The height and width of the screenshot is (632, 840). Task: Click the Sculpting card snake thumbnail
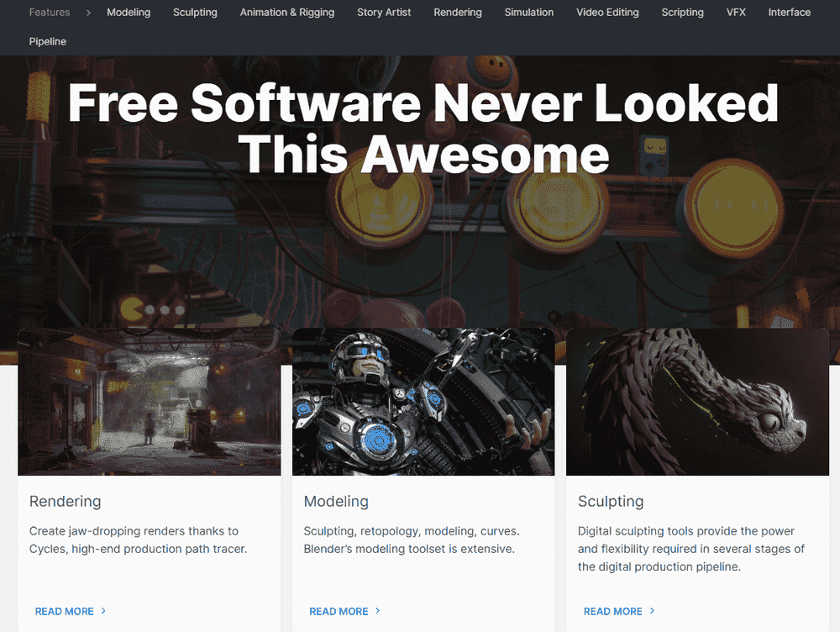pos(697,402)
